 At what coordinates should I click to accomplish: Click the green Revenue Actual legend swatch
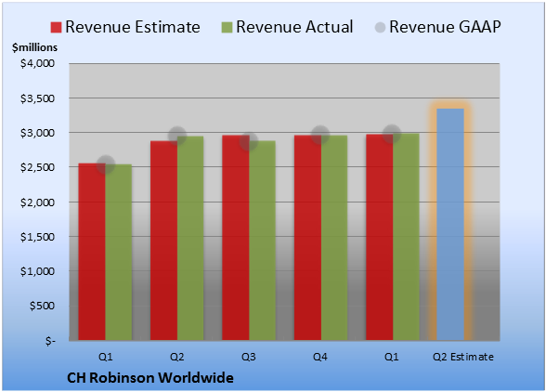pyautogui.click(x=227, y=28)
